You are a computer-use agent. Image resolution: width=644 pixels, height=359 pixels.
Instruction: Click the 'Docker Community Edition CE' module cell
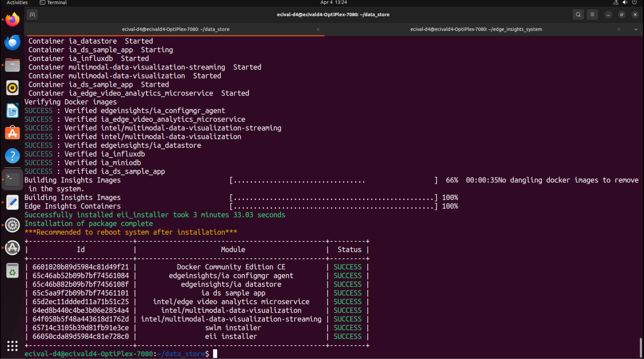[231, 267]
